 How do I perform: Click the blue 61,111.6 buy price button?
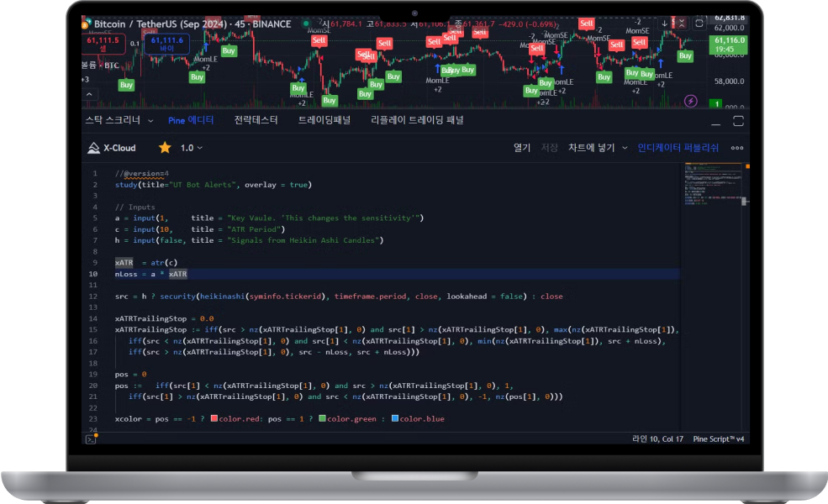point(167,45)
